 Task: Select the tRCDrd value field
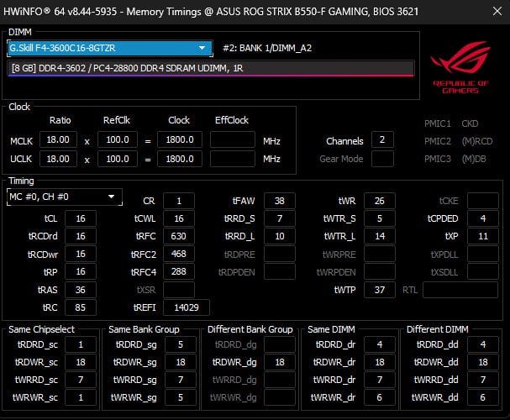point(81,236)
